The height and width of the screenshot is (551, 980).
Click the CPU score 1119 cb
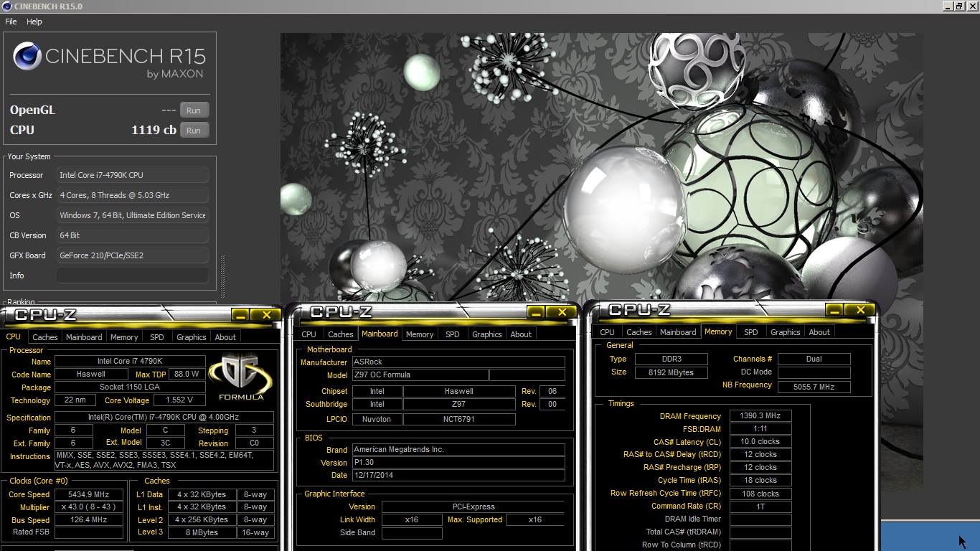[x=154, y=131]
